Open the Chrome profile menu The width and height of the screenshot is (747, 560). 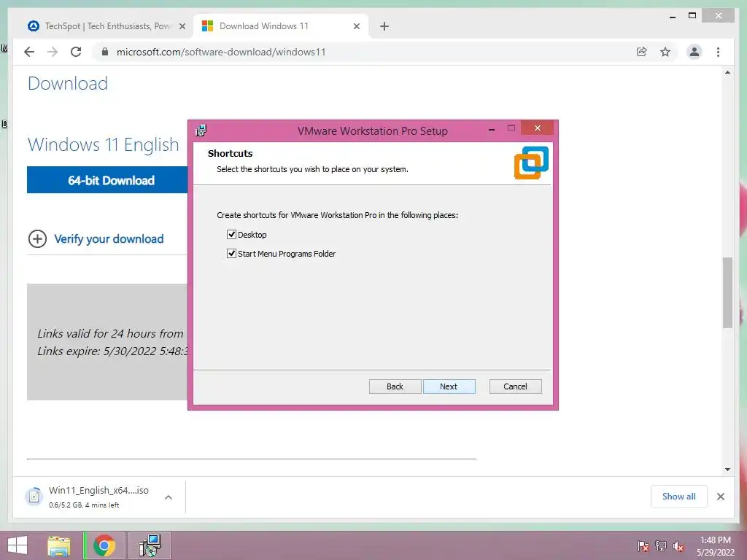[694, 52]
